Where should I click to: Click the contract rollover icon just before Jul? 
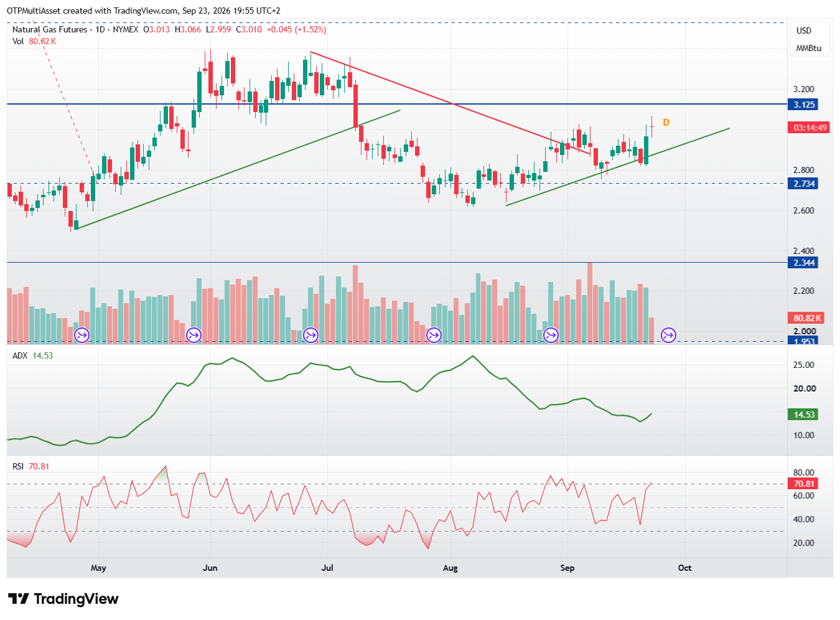pyautogui.click(x=310, y=336)
